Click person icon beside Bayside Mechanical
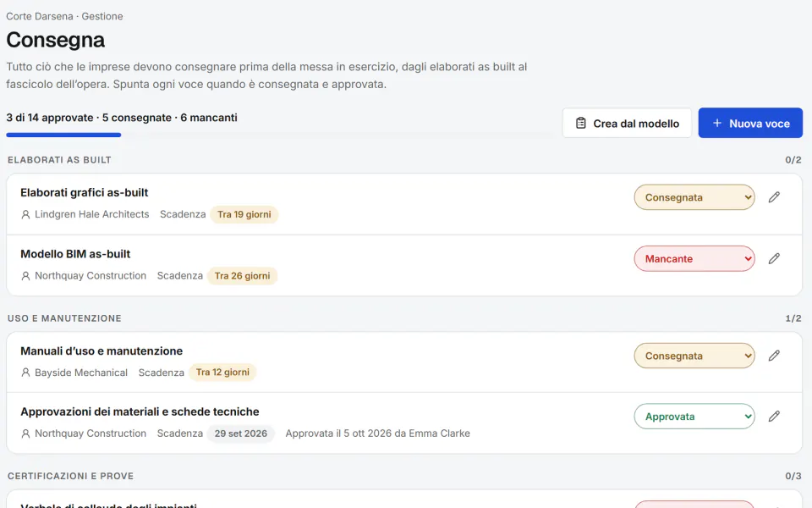This screenshot has width=812, height=508. tap(25, 373)
